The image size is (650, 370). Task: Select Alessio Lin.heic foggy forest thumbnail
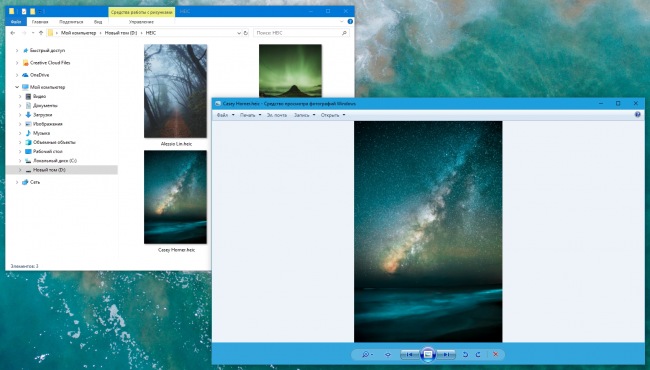[175, 91]
